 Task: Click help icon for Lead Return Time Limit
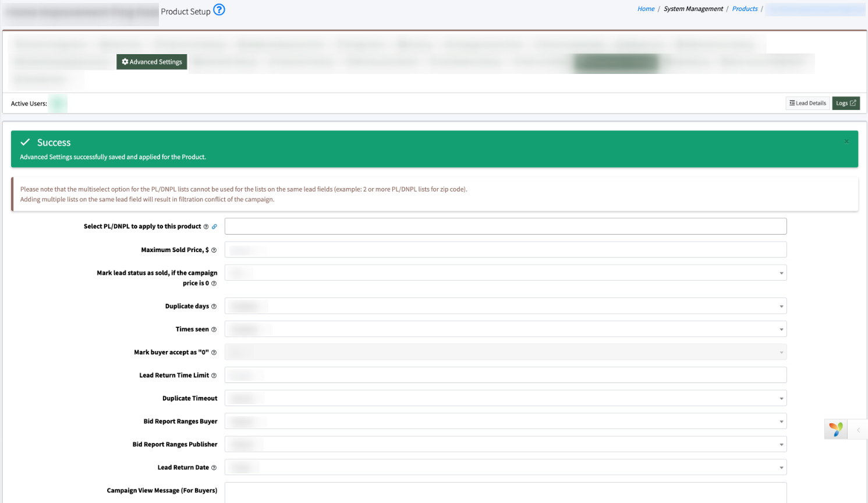[x=214, y=376]
